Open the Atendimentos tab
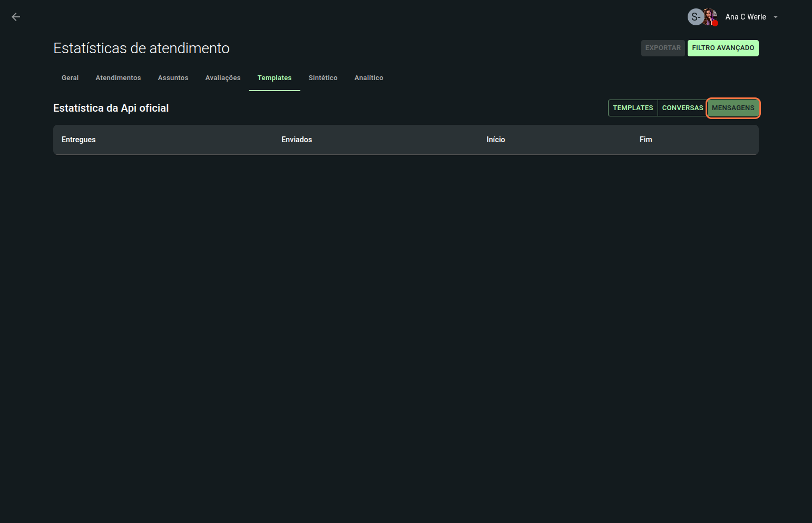This screenshot has width=812, height=523. point(118,78)
